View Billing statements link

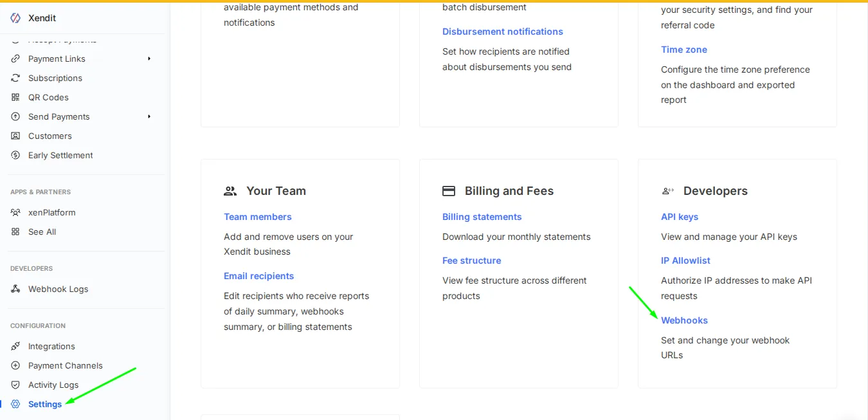[482, 217]
